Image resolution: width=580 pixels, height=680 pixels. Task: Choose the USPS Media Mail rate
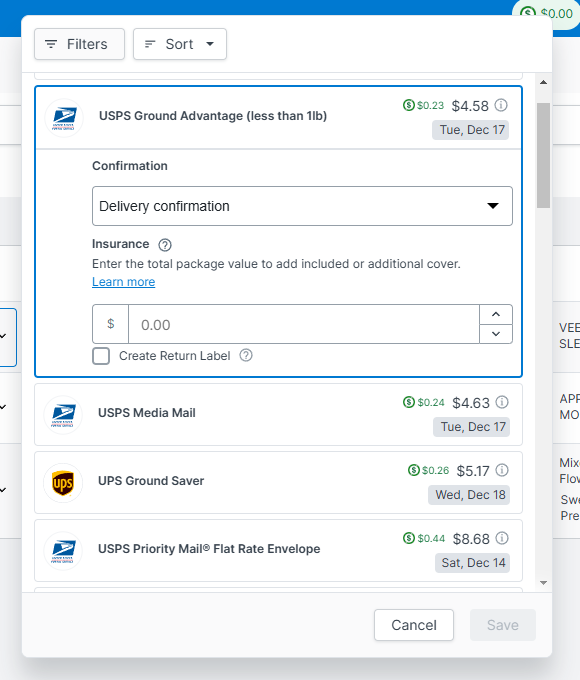pyautogui.click(x=279, y=415)
